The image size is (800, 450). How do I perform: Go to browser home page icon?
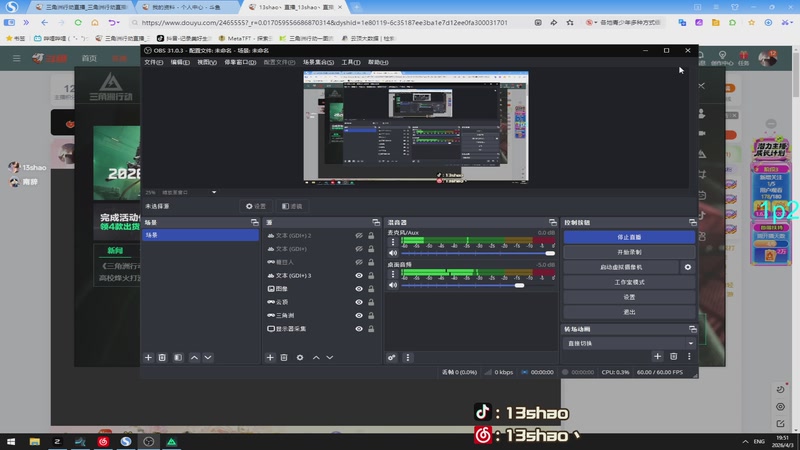tap(95, 22)
